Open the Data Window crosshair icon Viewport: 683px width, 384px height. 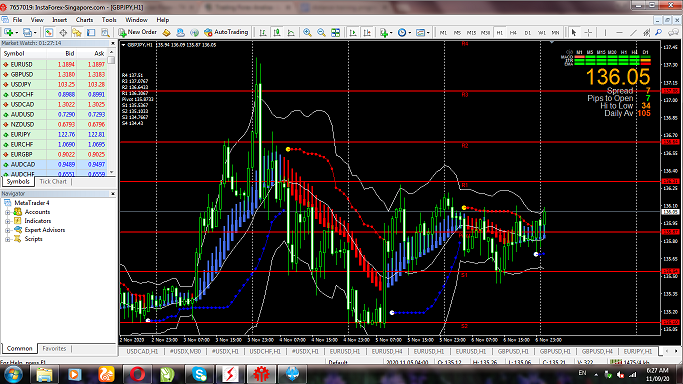click(x=63, y=32)
